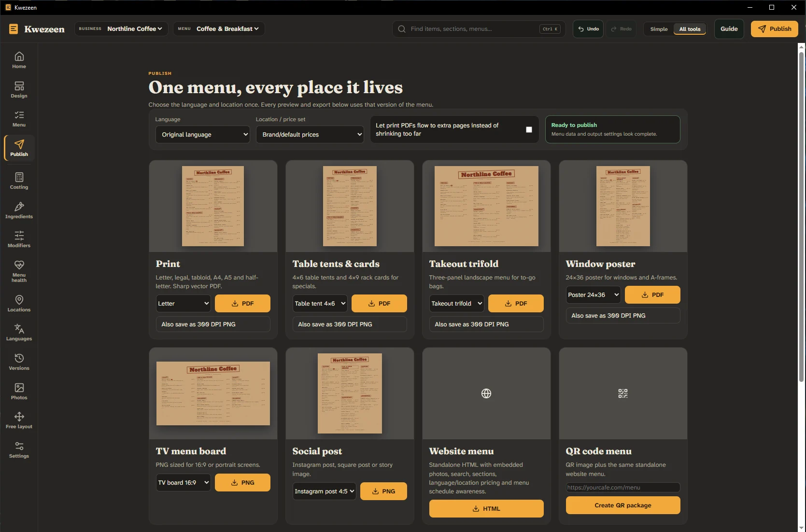Open the Design section in sidebar

point(19,90)
